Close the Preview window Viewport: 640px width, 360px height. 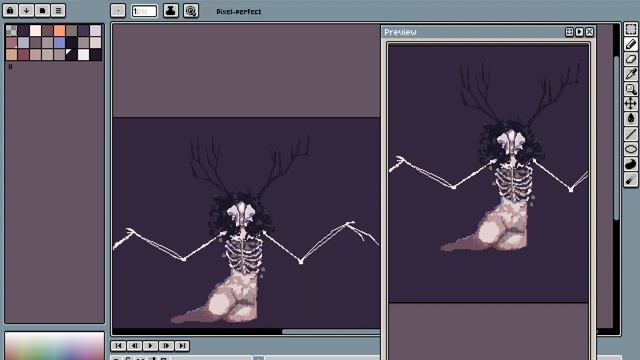(589, 32)
